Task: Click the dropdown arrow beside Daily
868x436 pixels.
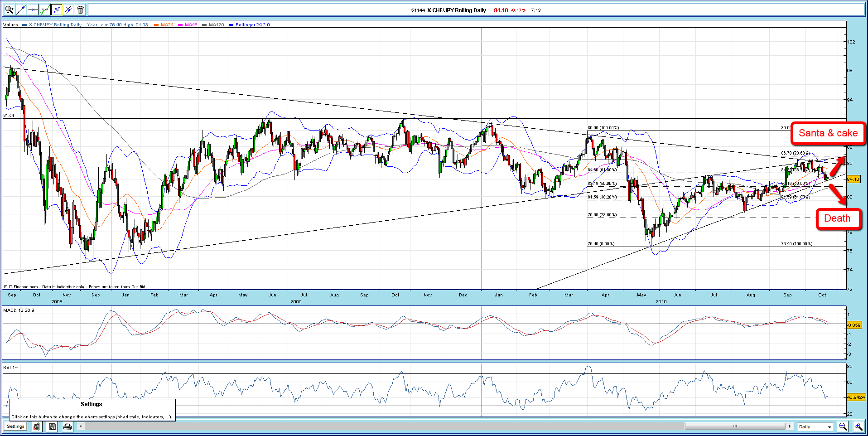Action: [x=829, y=427]
